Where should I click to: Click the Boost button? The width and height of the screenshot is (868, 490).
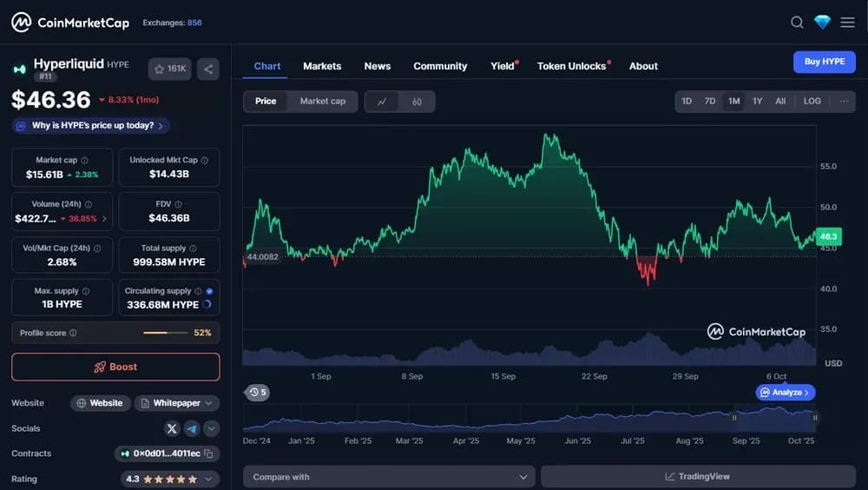(x=115, y=367)
